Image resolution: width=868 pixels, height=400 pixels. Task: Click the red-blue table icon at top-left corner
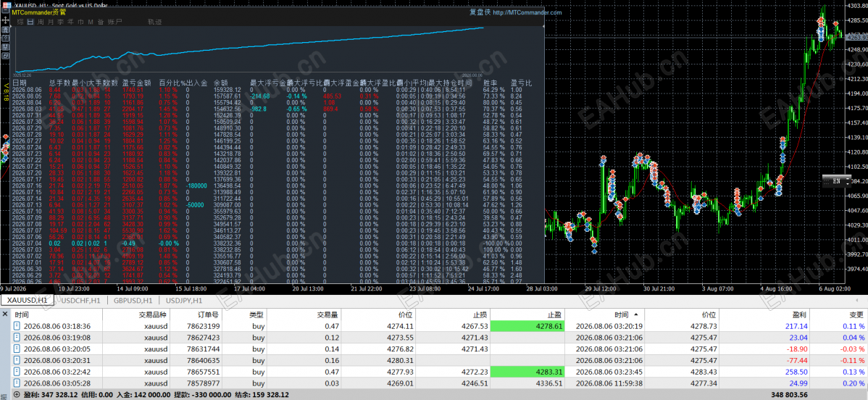pyautogui.click(x=7, y=6)
